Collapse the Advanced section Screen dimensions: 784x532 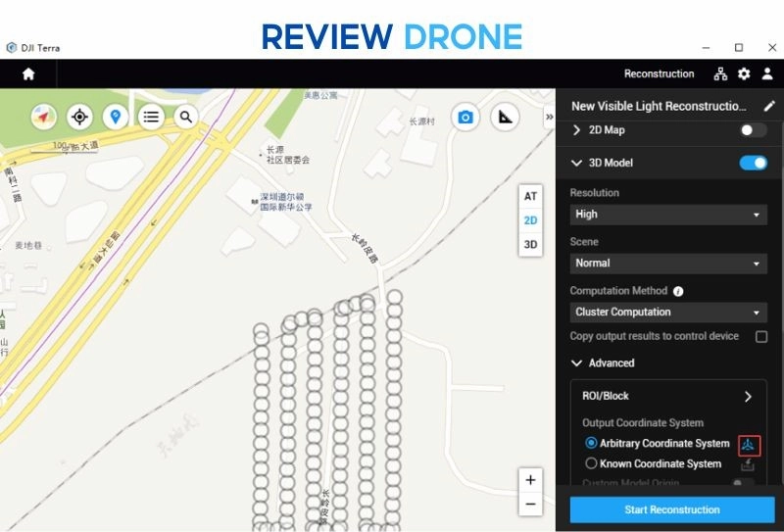coord(576,363)
